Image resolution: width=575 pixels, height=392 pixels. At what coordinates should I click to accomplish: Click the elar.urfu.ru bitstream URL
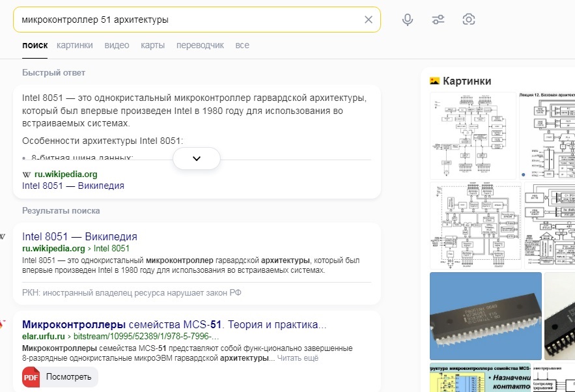click(120, 336)
